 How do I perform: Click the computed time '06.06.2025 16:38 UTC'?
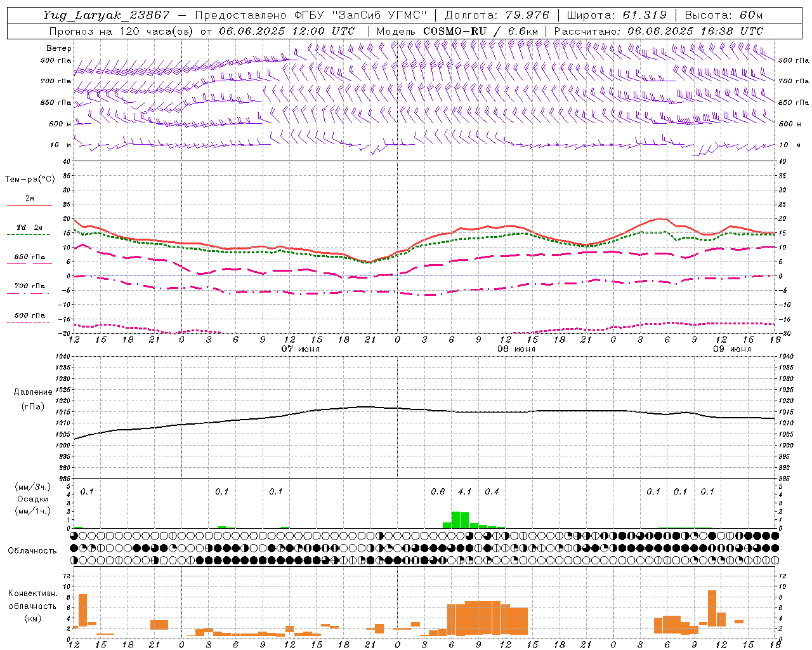695,31
